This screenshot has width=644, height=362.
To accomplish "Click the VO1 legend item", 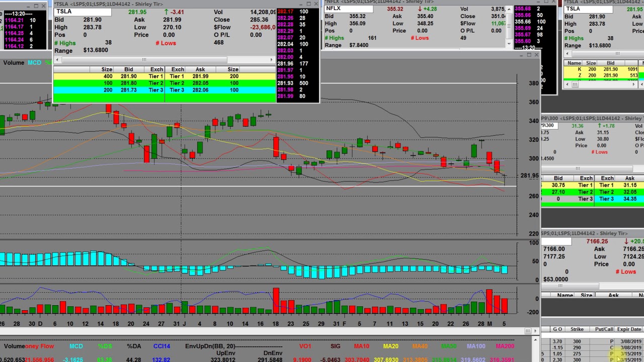I will click(305, 346).
